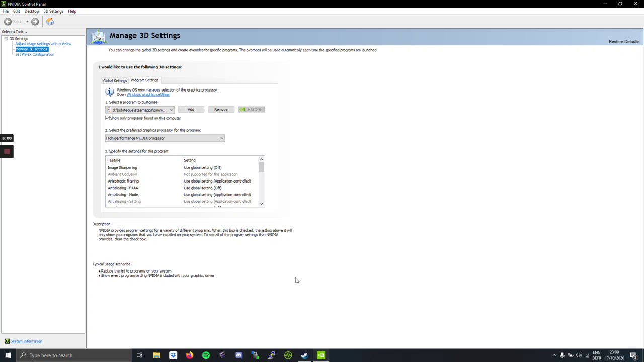
Task: Select the Ambient Occlusion feature row
Action: 182,174
